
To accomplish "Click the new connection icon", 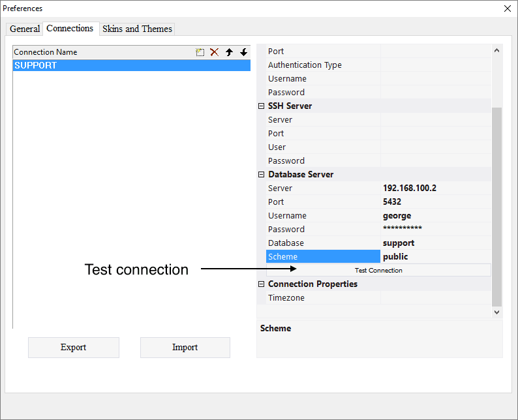I will tap(200, 52).
